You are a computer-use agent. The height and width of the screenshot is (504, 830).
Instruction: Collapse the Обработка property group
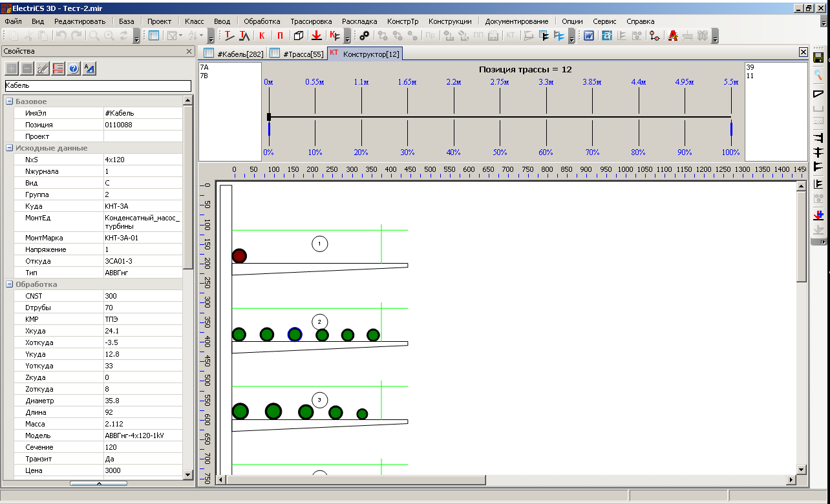(x=9, y=284)
